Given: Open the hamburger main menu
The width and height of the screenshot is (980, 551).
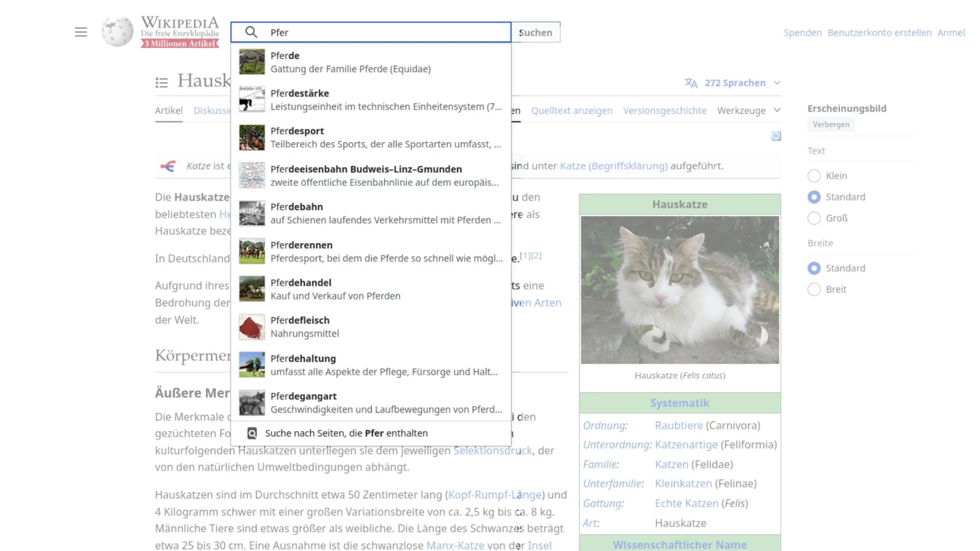Looking at the screenshot, I should [81, 32].
